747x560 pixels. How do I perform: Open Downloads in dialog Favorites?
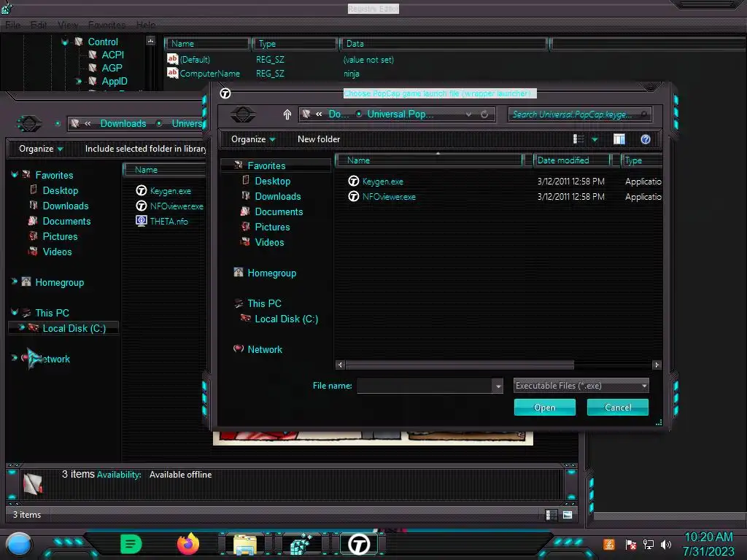pos(278,196)
